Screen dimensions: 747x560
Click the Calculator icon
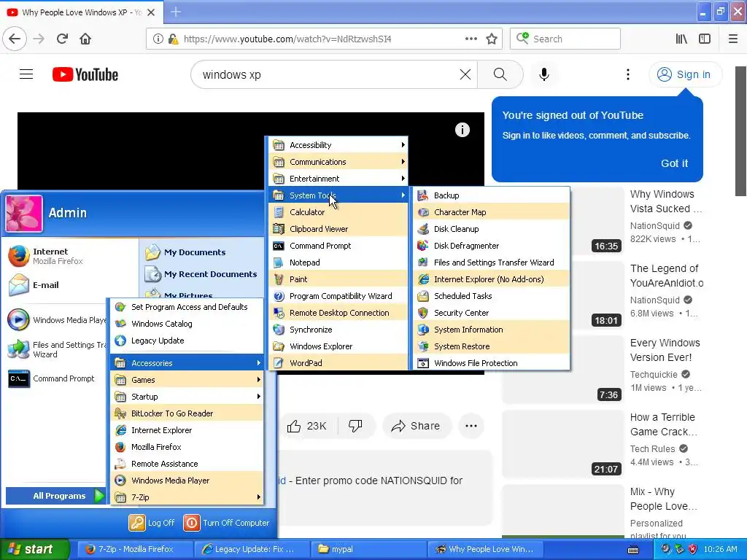279,212
